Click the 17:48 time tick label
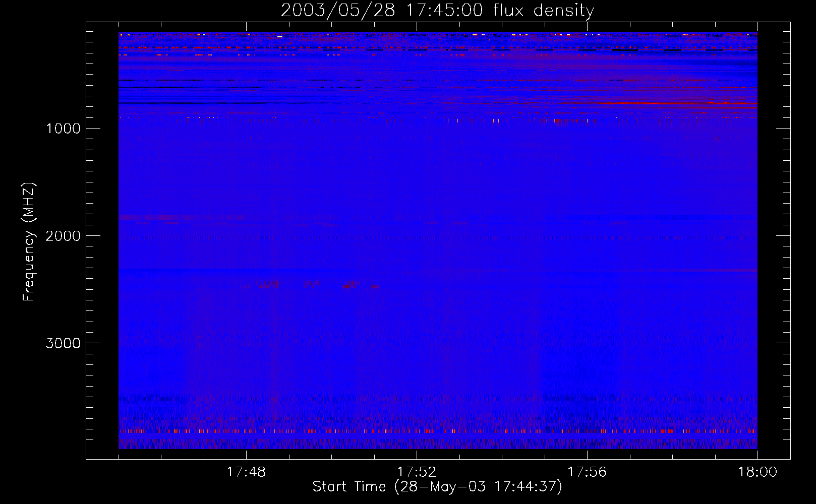 [x=246, y=472]
